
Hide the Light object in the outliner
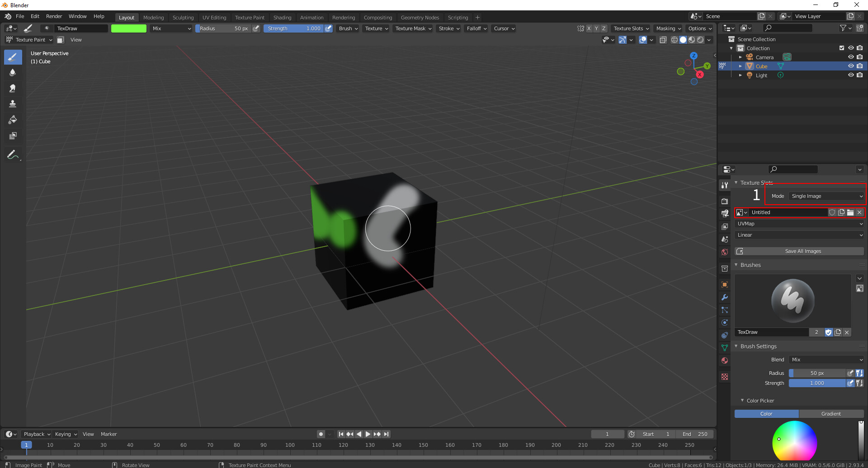[x=851, y=75]
